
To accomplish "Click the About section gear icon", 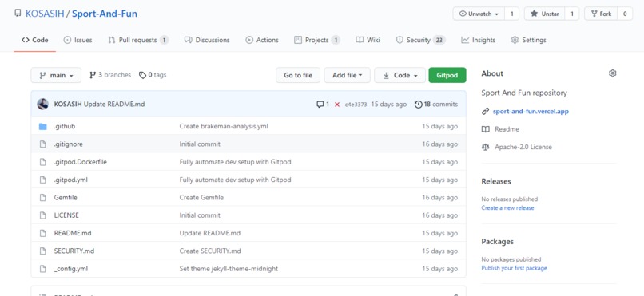I will 612,73.
